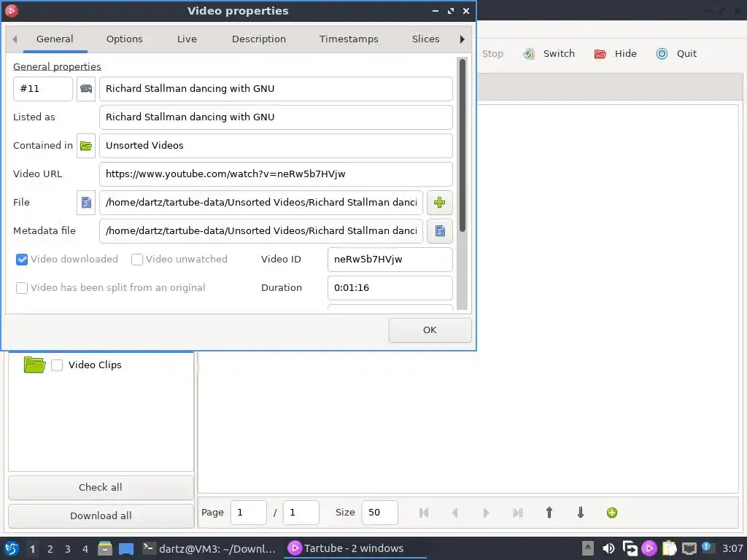This screenshot has width=747, height=560.
Task: Switch to the Options tab
Action: 124,39
